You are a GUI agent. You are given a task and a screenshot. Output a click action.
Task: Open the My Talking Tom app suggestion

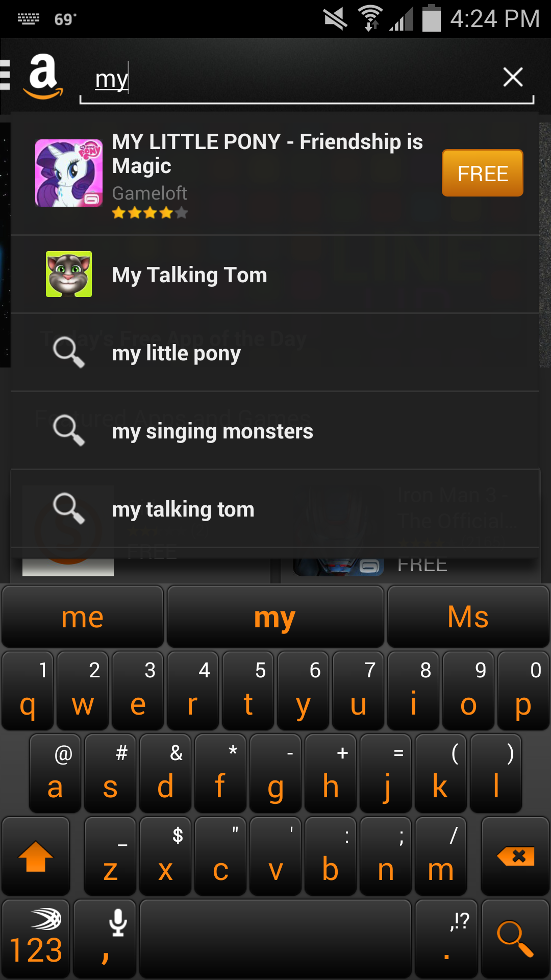tap(189, 275)
